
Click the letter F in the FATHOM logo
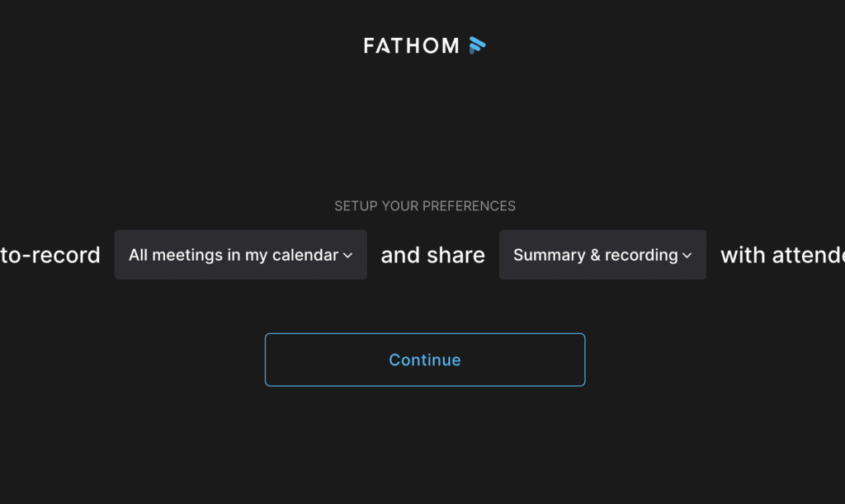pos(369,45)
